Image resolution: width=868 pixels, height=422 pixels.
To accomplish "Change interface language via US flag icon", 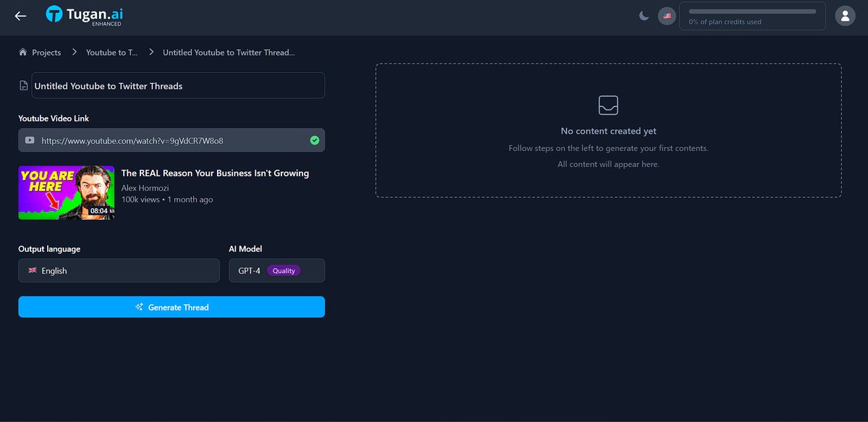I will tap(667, 16).
